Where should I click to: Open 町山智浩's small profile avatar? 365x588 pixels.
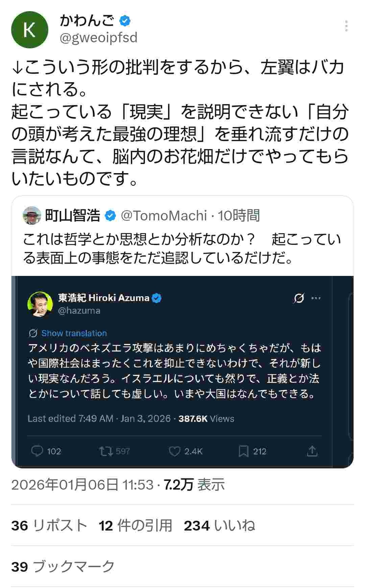pyautogui.click(x=32, y=215)
